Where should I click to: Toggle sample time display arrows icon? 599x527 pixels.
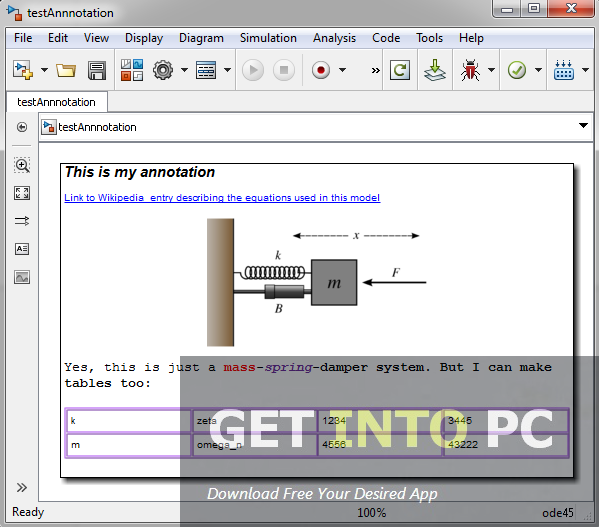22,221
